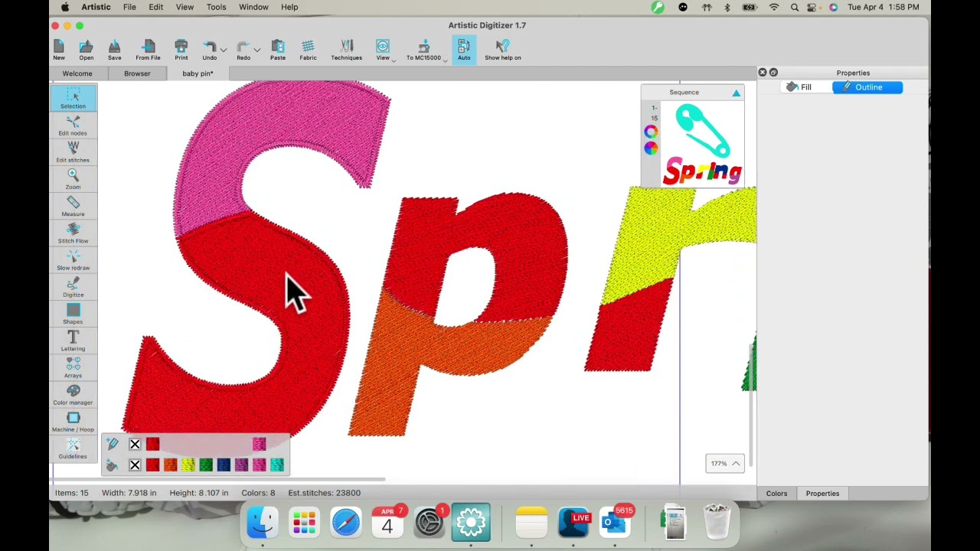Click add fill color bucket icon
The width and height of the screenshot is (980, 551).
[x=113, y=465]
